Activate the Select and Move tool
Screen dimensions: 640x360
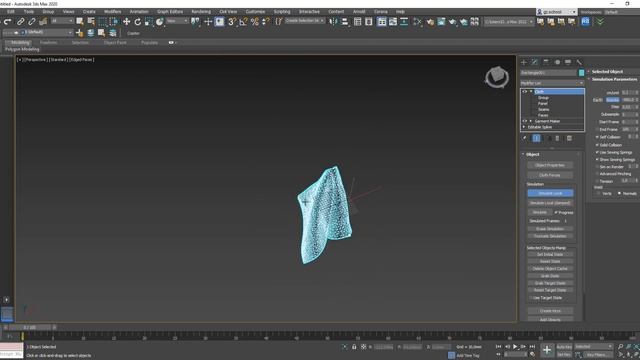[x=127, y=22]
